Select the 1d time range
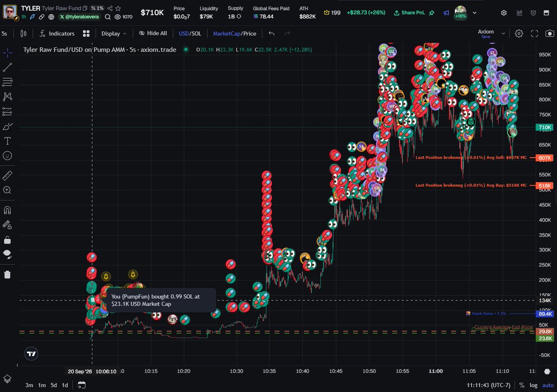Viewport: 557px width, 392px height. 65,385
